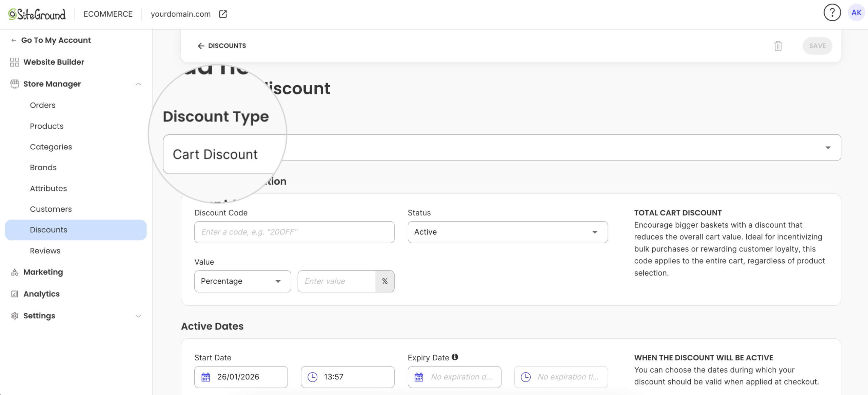The height and width of the screenshot is (395, 868).
Task: Open Customers in Store Manager
Action: 51,209
